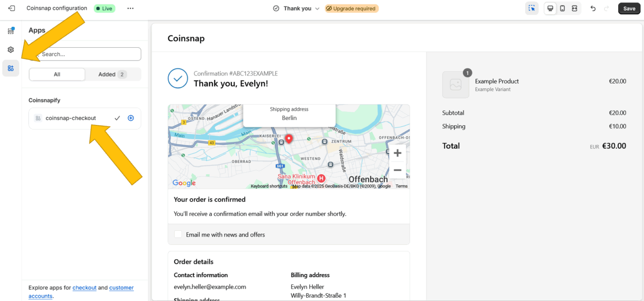
Task: Click the exit editor icon
Action: click(x=11, y=8)
